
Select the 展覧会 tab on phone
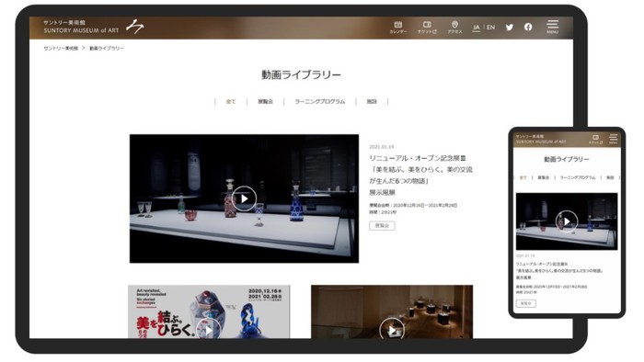[543, 177]
